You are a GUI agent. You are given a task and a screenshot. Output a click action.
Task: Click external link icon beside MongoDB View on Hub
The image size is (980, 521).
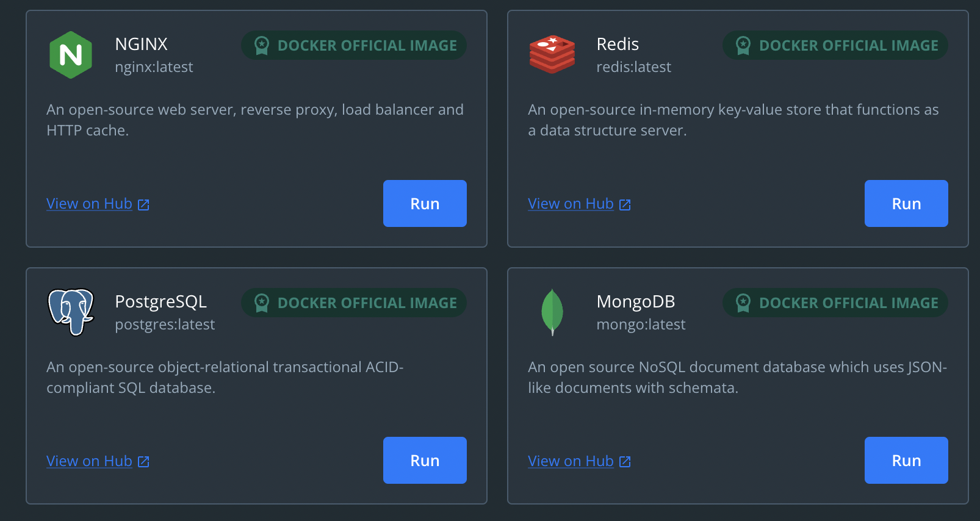(x=625, y=462)
